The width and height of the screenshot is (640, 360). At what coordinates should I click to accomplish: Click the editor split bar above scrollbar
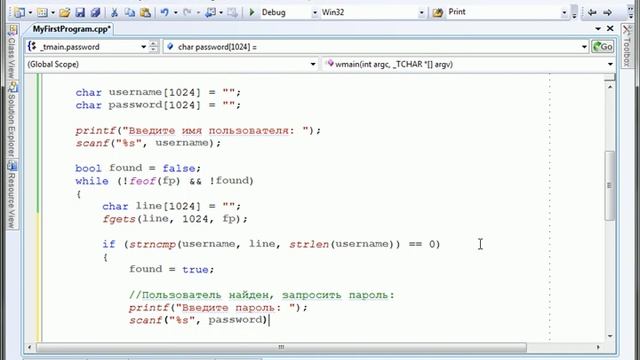point(610,78)
